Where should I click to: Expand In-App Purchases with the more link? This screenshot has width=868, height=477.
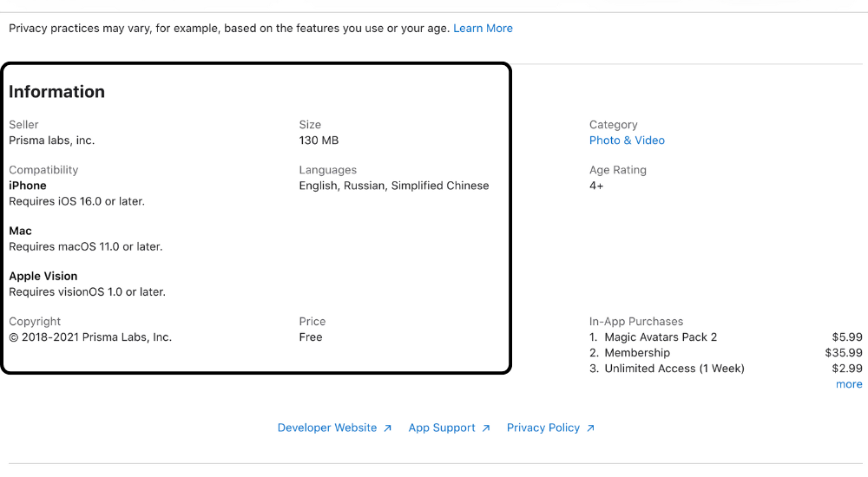(848, 384)
